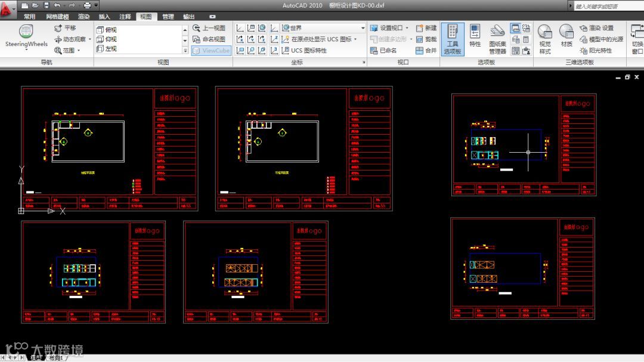Click the rotate UCS about X axis icon
The width and height of the screenshot is (644, 362).
coord(240,39)
